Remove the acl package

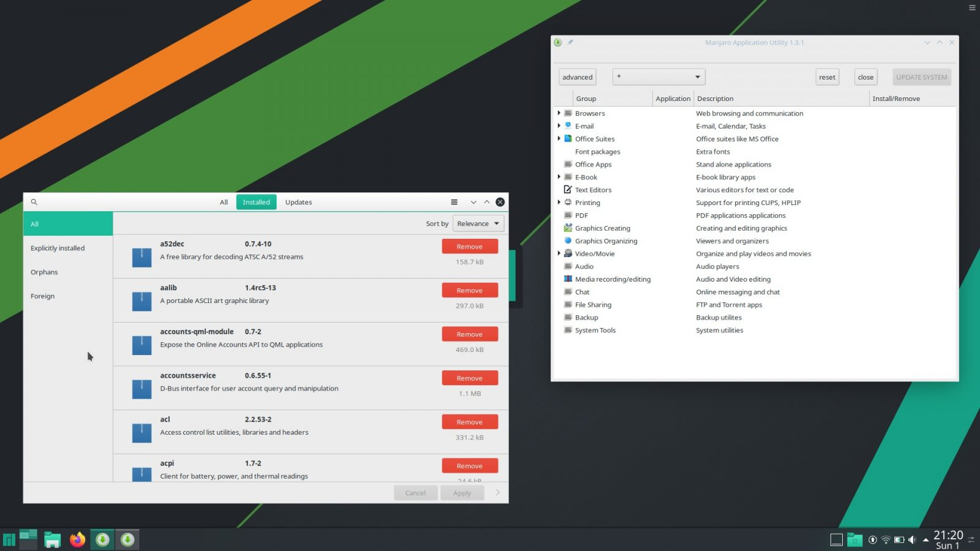point(470,422)
